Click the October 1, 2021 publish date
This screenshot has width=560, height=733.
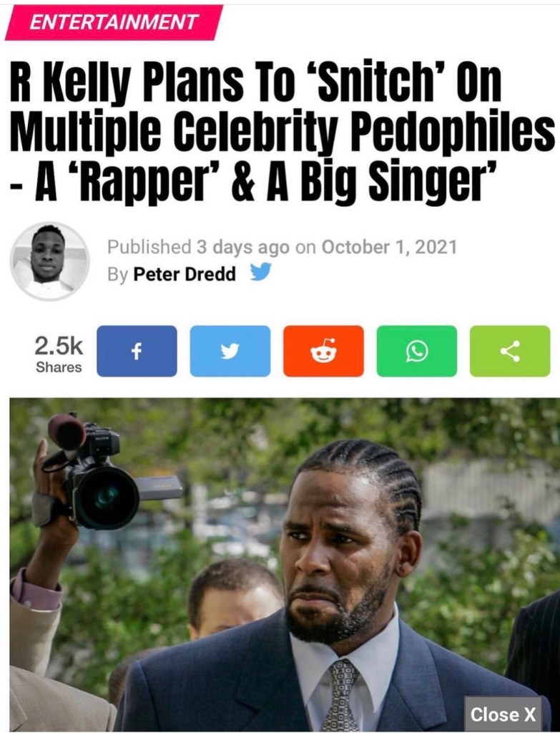pos(389,247)
